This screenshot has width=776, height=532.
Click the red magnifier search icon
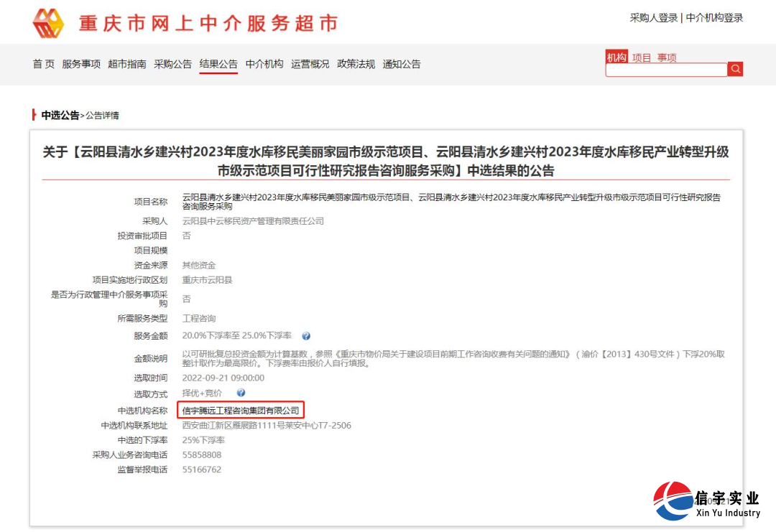[735, 69]
